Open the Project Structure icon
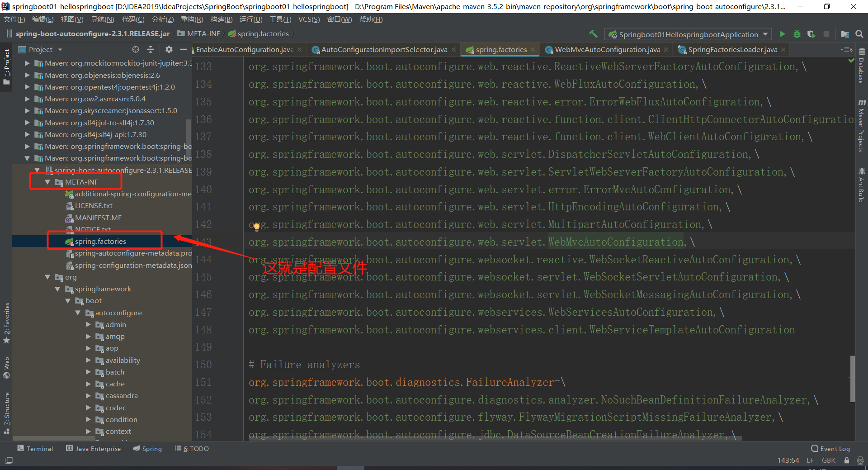The image size is (868, 470). 844,34
